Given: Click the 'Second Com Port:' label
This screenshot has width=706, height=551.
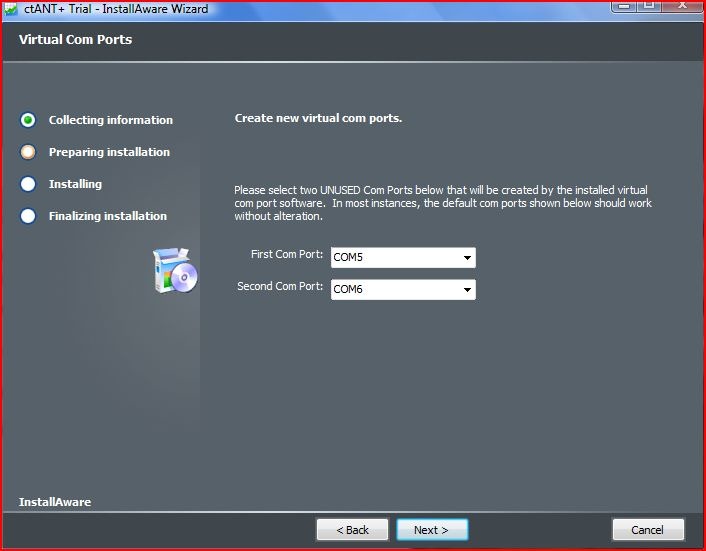Looking at the screenshot, I should tap(280, 286).
